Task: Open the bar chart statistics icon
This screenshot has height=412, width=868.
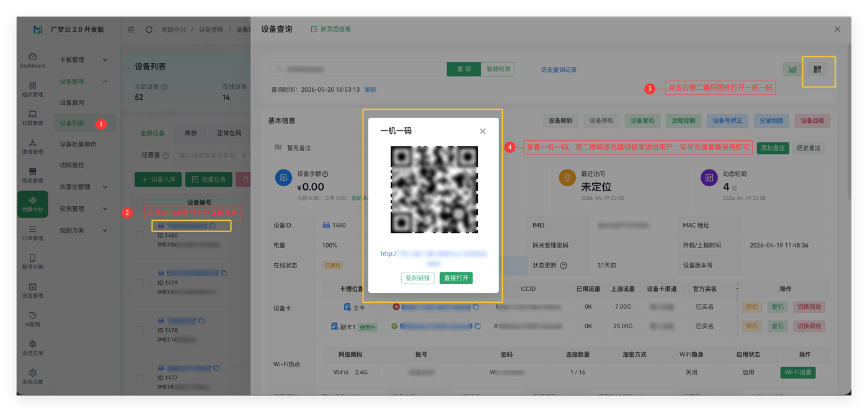Action: pyautogui.click(x=792, y=69)
